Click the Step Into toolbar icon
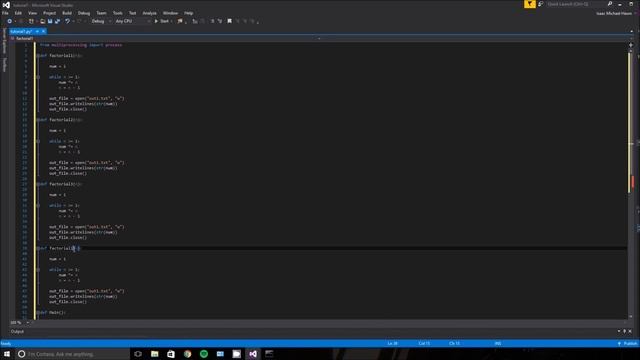The image size is (640, 360). pos(195,21)
